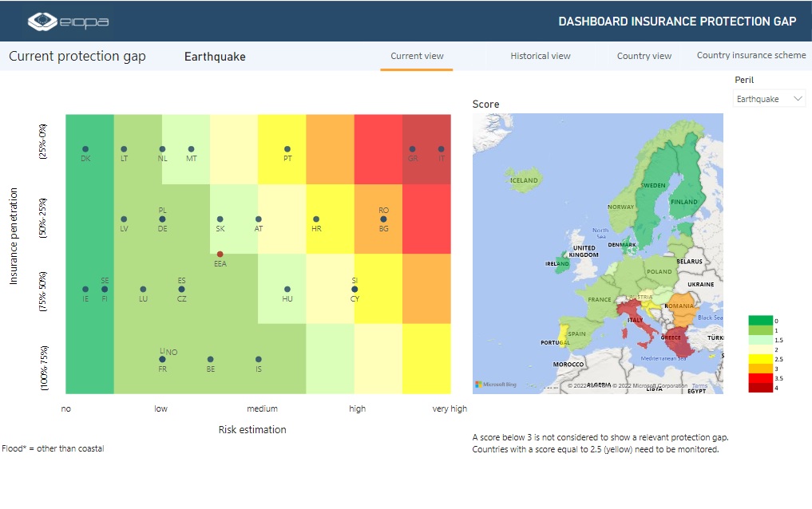Click the score 2.5 yellow legend swatch
The height and width of the screenshot is (509, 812).
coord(760,358)
